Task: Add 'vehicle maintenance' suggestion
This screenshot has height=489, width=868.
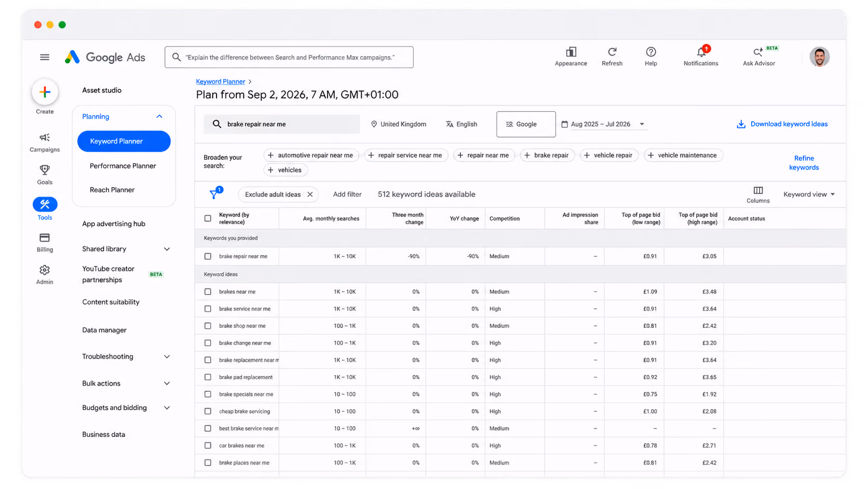Action: (x=683, y=155)
